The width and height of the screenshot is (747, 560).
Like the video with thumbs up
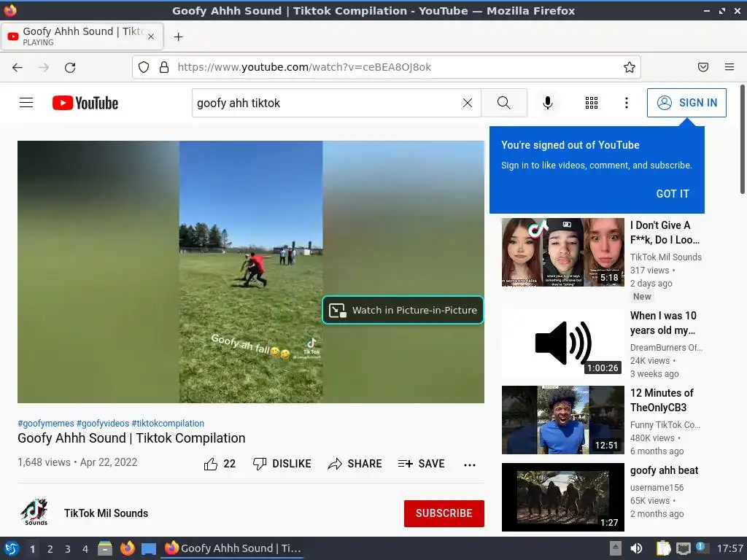tap(220, 464)
